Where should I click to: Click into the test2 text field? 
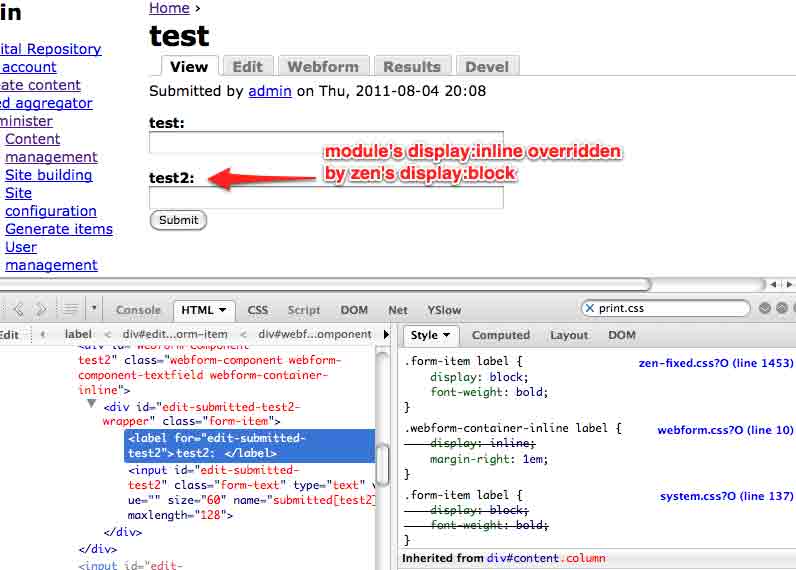[x=326, y=197]
